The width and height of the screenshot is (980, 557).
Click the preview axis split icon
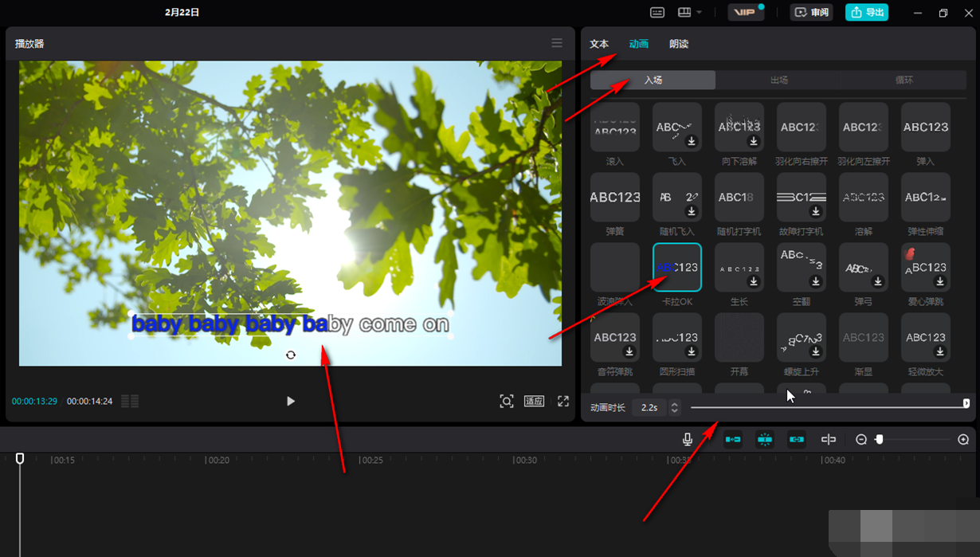tap(829, 439)
